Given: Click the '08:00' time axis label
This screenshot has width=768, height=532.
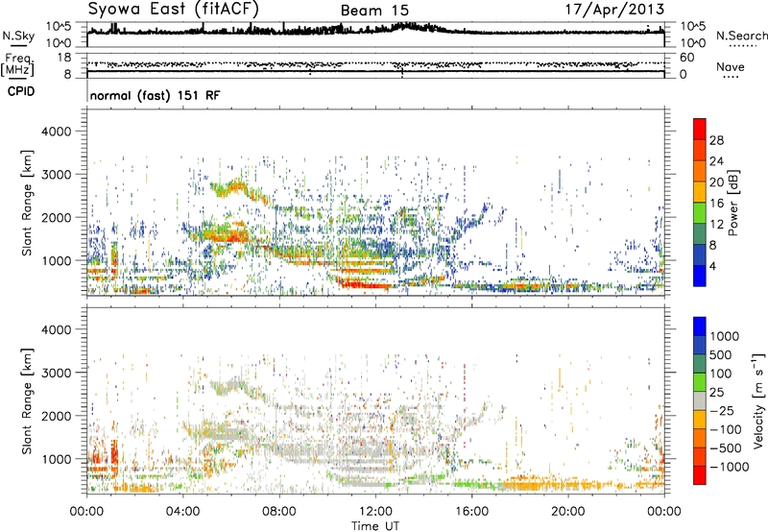Looking at the screenshot, I should [x=279, y=512].
